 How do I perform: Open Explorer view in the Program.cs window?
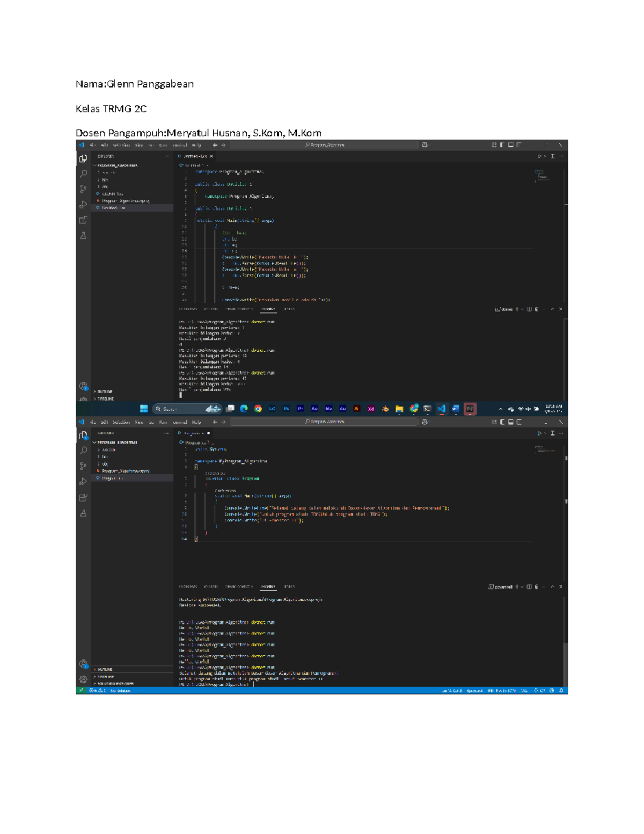coord(83,435)
